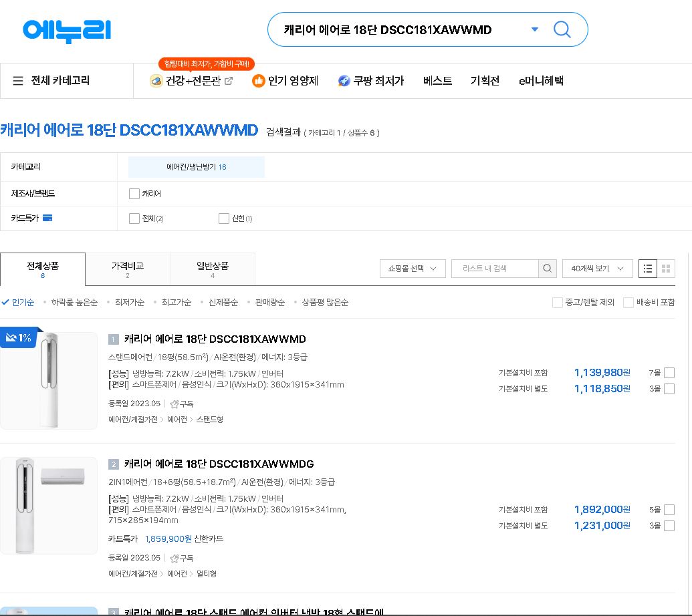This screenshot has height=616, width=692.
Task: Click the 리스트 내 검색 input field
Action: click(495, 269)
